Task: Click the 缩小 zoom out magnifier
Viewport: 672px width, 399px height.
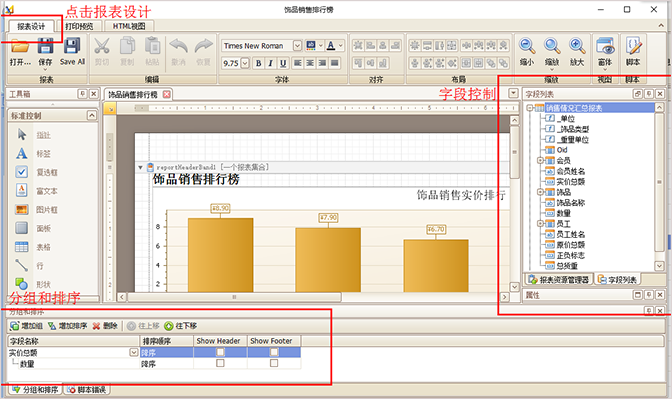Action: tap(527, 46)
